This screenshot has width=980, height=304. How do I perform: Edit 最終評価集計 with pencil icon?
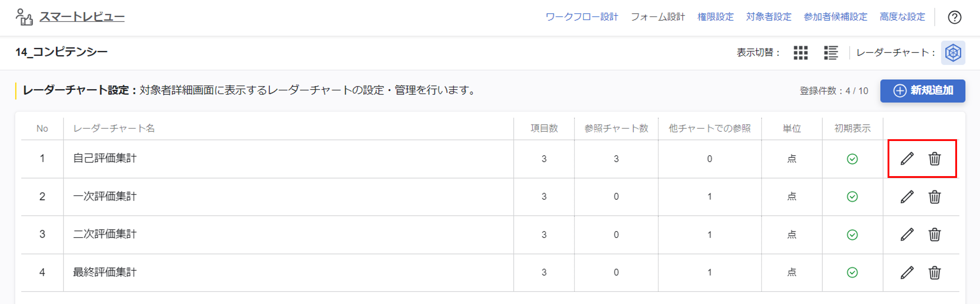(907, 272)
